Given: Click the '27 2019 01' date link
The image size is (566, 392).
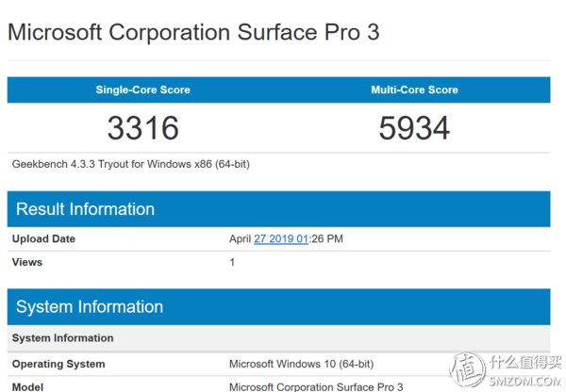Looking at the screenshot, I should (281, 238).
